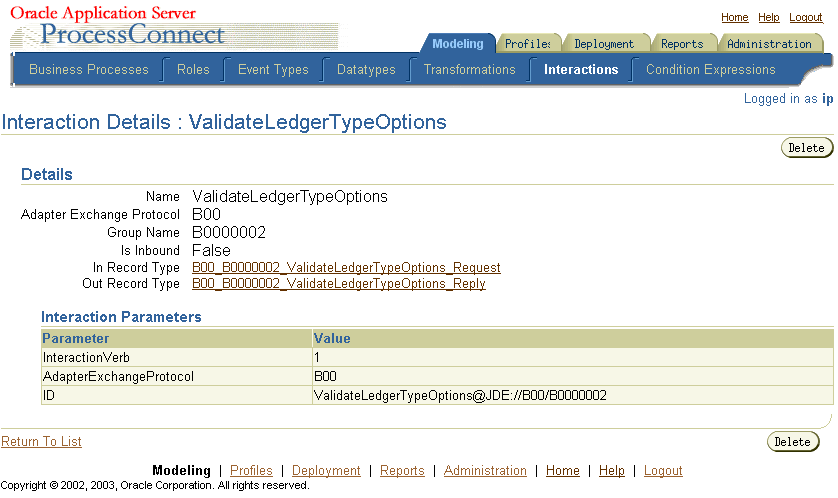Image resolution: width=838 pixels, height=498 pixels.
Task: Click the Parameter column header
Action: tap(176, 339)
